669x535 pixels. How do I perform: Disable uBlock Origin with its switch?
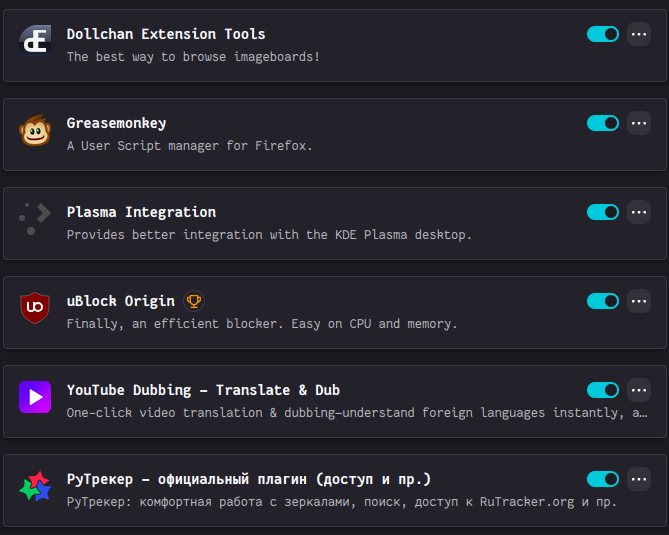pyautogui.click(x=603, y=301)
